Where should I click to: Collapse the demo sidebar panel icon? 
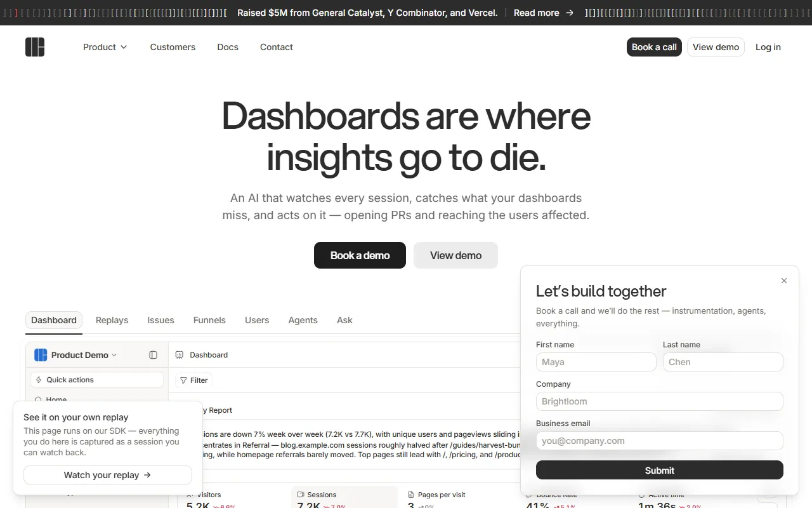coord(153,355)
